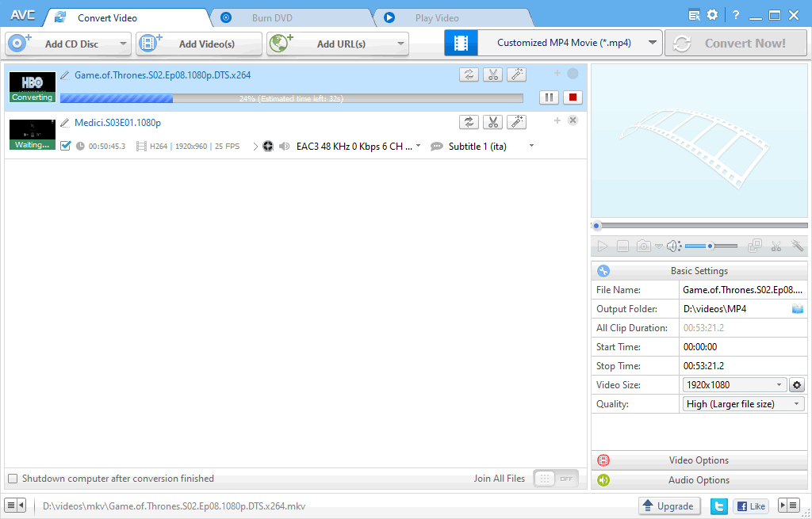Toggle the left panel collapse icon in status bar

point(15,506)
